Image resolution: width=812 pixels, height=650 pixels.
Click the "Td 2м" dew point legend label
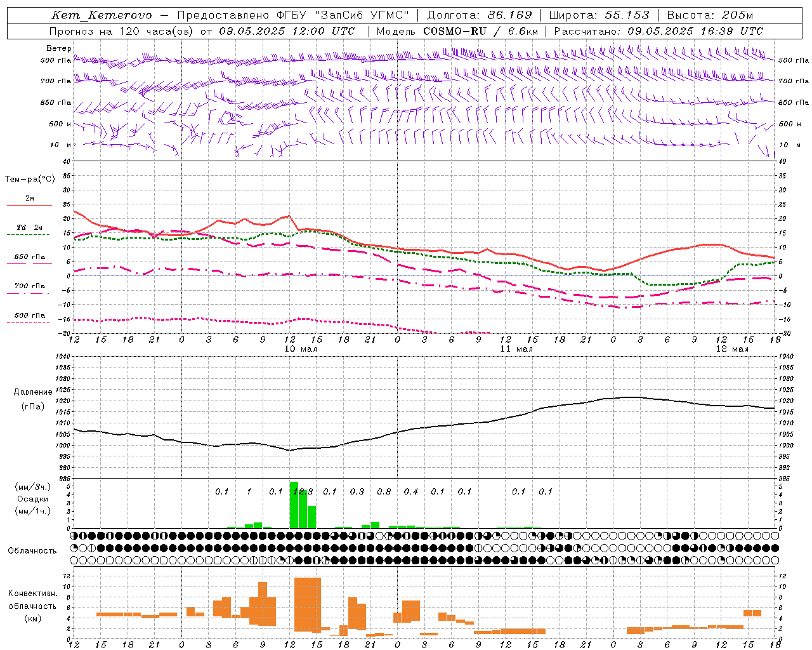pos(30,227)
